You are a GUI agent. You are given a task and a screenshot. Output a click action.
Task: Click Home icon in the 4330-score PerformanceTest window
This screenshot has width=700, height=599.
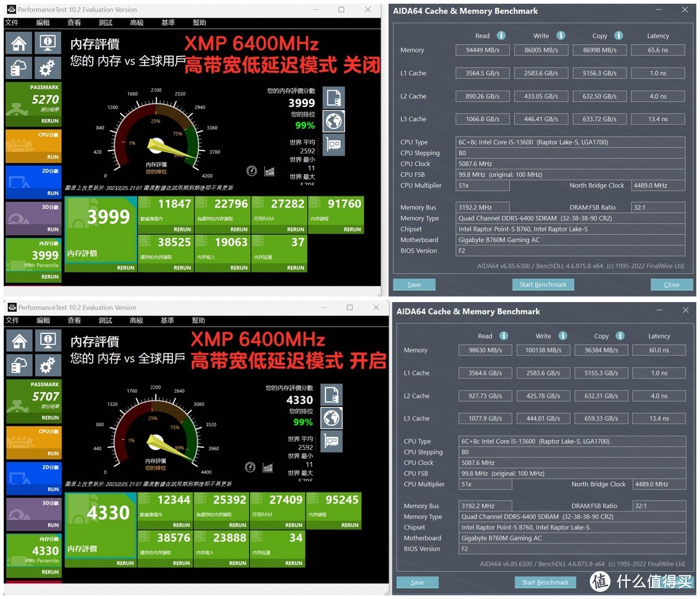coord(19,341)
